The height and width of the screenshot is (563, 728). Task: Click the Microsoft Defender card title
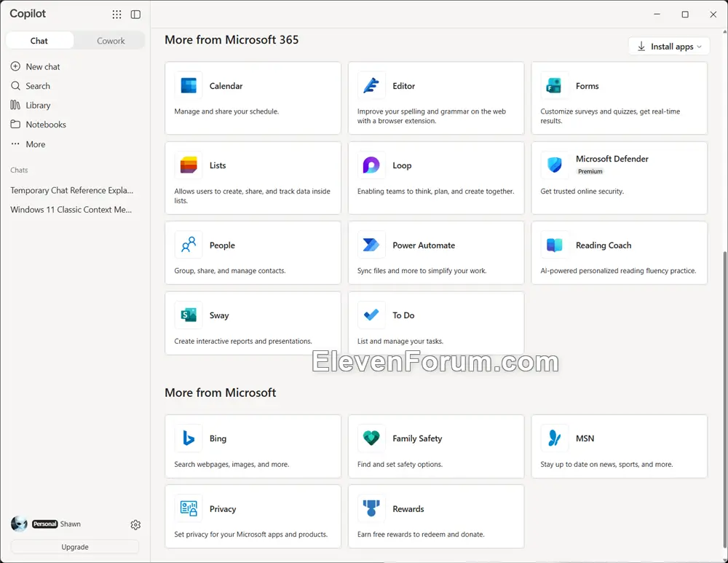tap(612, 158)
